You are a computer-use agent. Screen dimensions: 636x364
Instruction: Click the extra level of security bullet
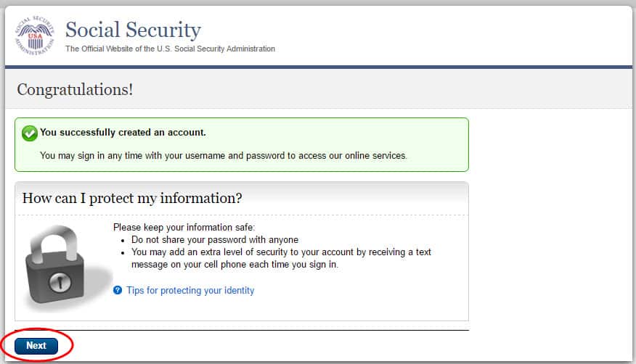point(281,252)
